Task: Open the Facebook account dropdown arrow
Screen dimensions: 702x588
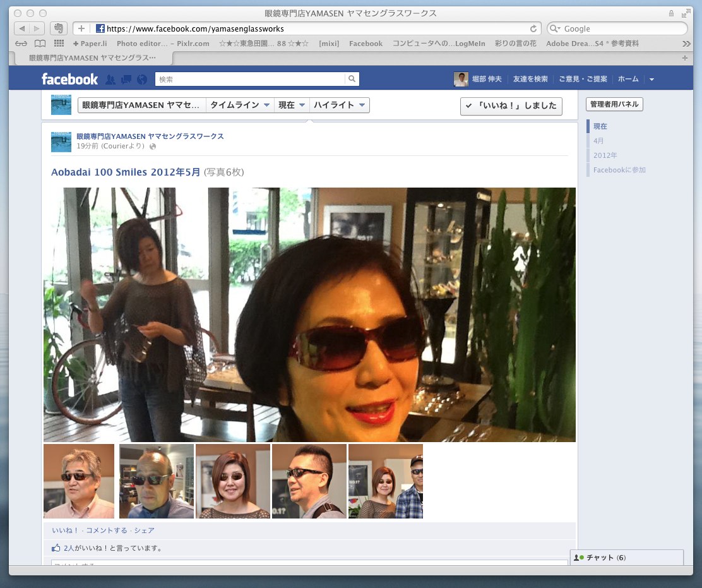Action: (x=651, y=80)
